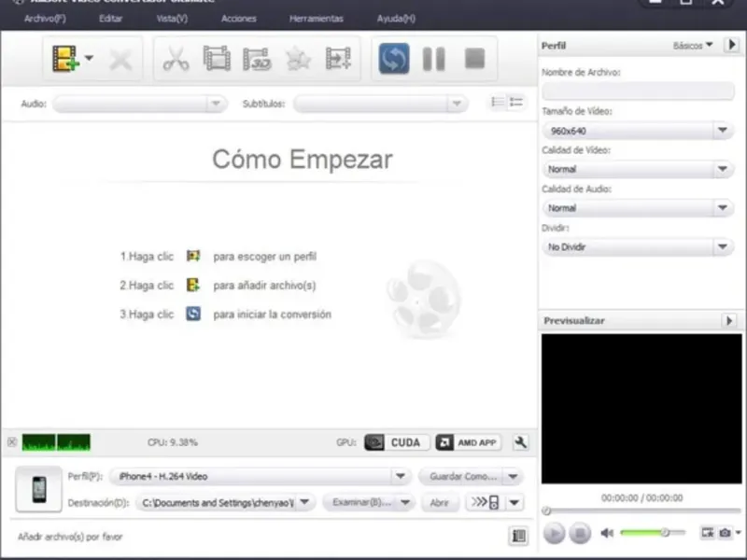Open the Archivo(F) menu

pyautogui.click(x=45, y=19)
